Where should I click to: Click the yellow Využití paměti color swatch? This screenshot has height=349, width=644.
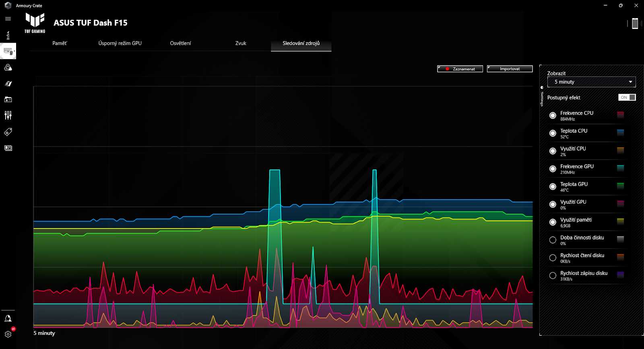point(620,221)
